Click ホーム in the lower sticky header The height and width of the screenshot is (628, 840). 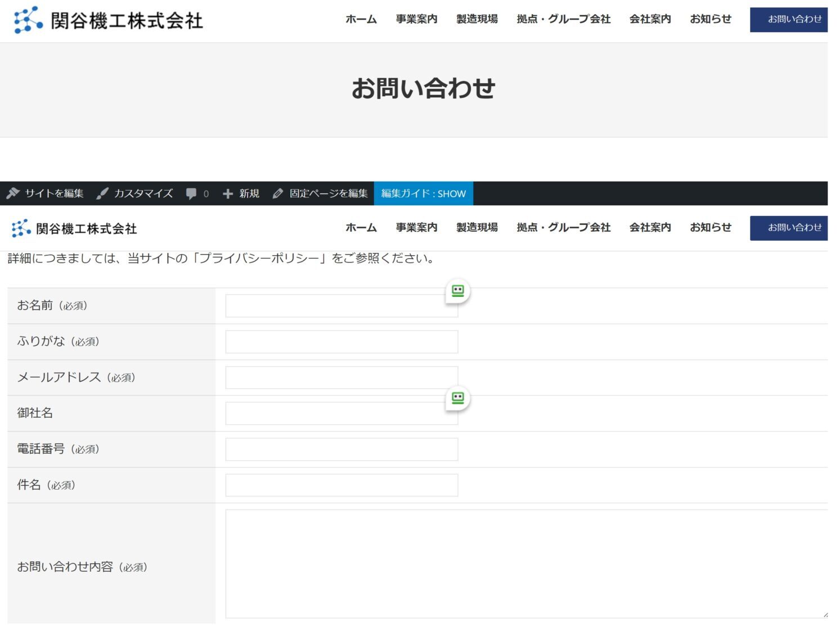[361, 228]
